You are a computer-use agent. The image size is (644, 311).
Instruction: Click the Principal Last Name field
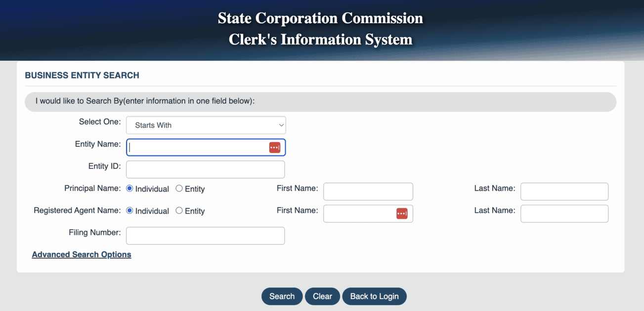pyautogui.click(x=564, y=192)
